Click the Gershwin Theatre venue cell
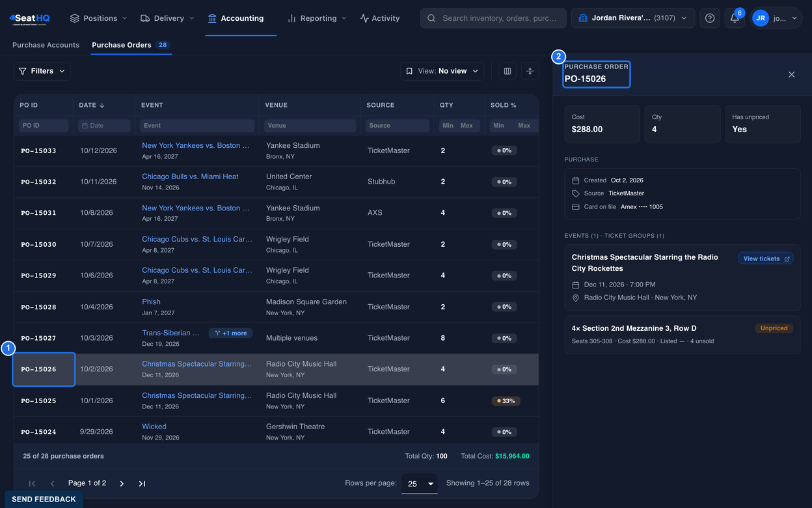Viewport: 812px width, 508px height. click(x=295, y=427)
